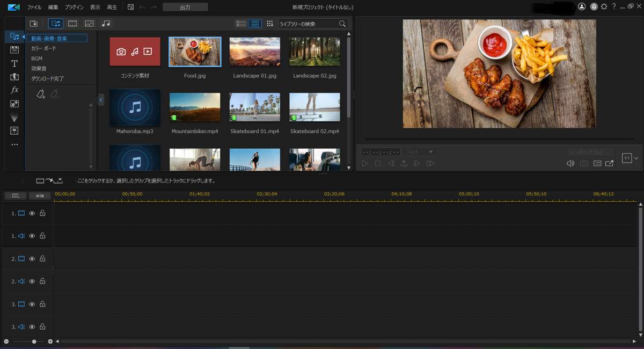
Task: Open the ファイル menu
Action: click(x=34, y=7)
